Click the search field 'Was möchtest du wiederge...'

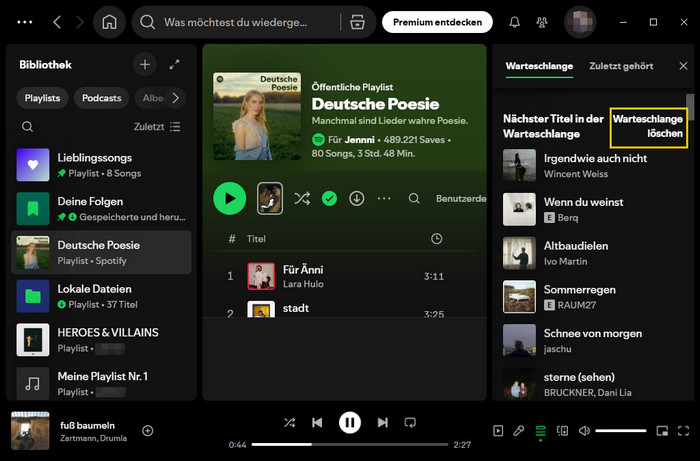235,22
